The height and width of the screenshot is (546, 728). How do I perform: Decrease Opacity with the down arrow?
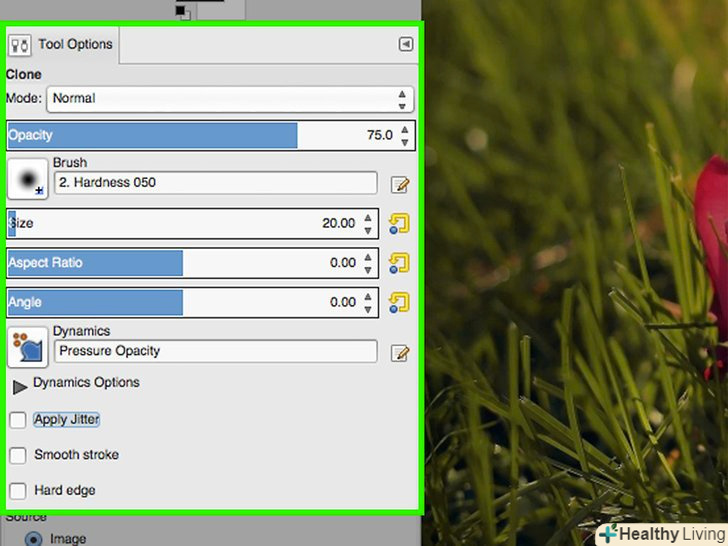pyautogui.click(x=405, y=142)
